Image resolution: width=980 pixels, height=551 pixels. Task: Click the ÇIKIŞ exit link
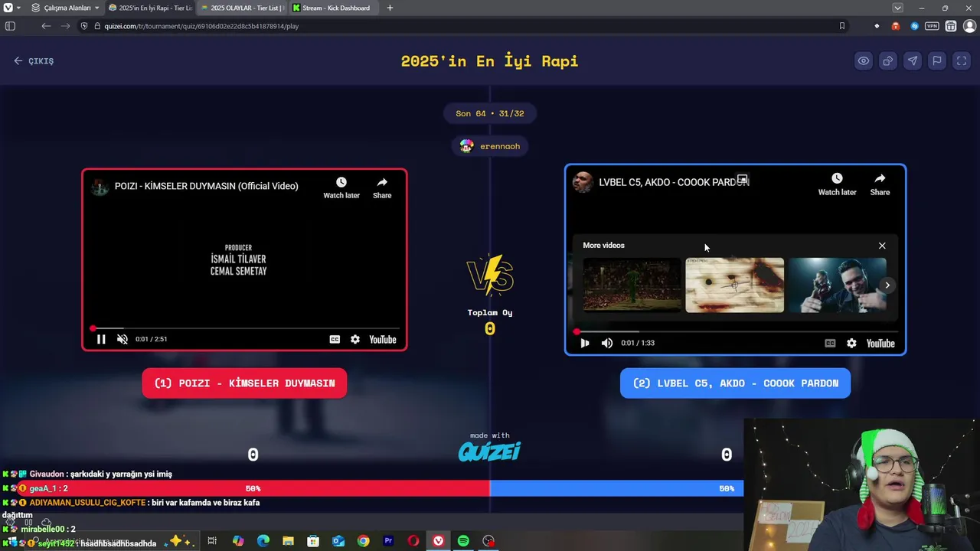tap(34, 61)
